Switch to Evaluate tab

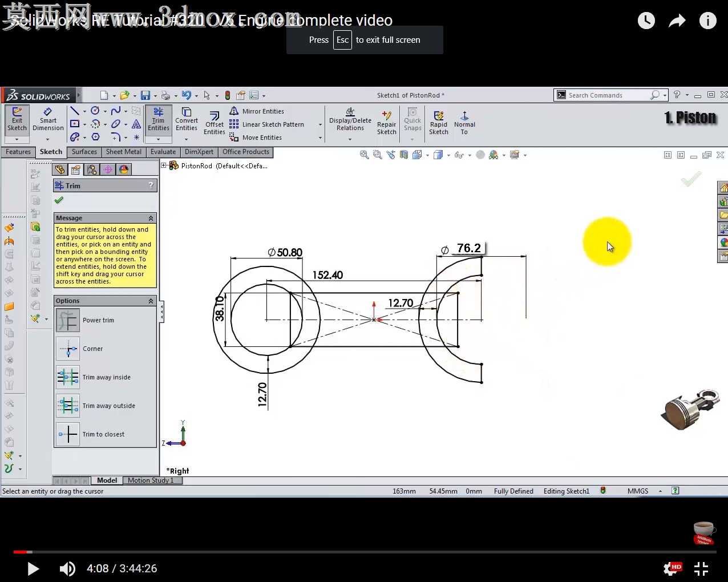pyautogui.click(x=163, y=152)
